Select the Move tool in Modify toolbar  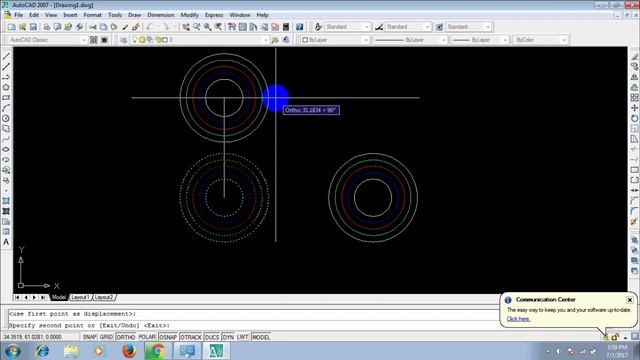pos(634,108)
